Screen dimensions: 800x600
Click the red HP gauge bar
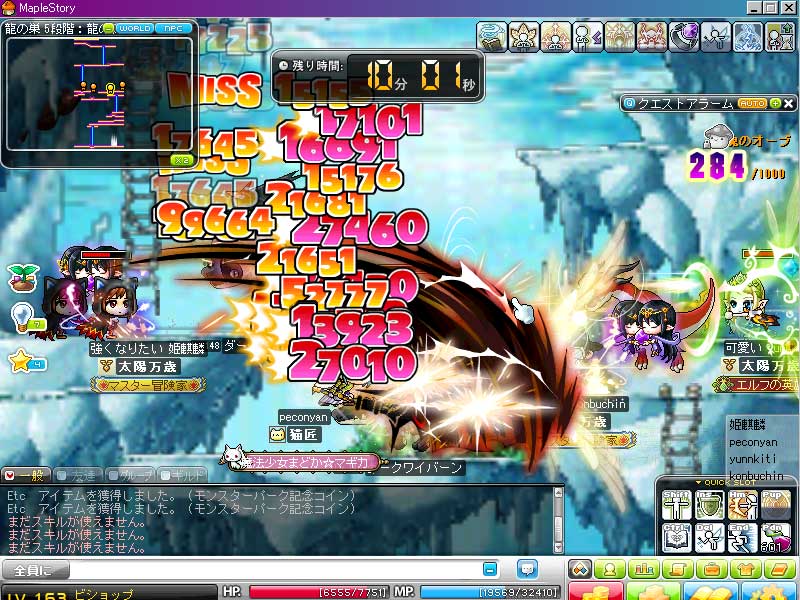317,592
